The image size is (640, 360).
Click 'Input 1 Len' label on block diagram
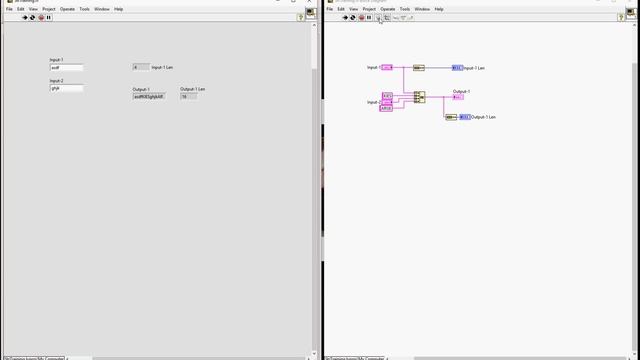click(474, 68)
